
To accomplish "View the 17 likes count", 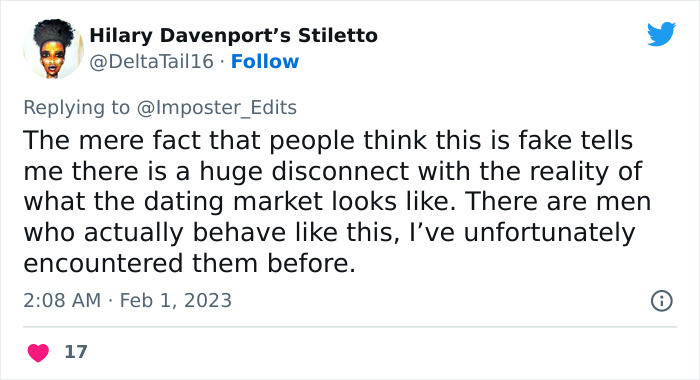I will pos(76,352).
